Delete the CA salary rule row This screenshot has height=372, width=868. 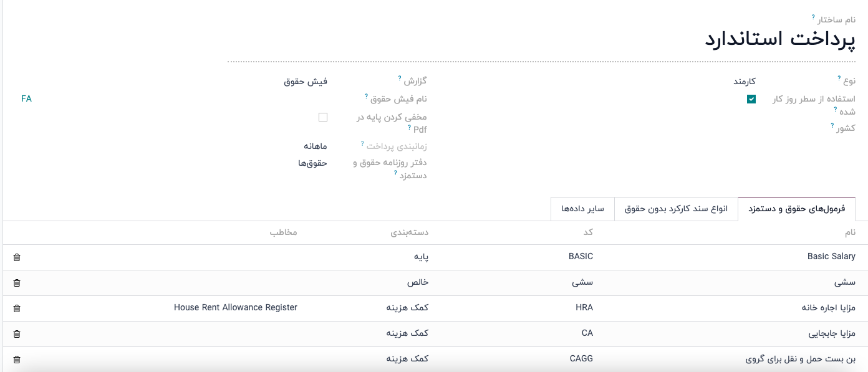tap(17, 333)
